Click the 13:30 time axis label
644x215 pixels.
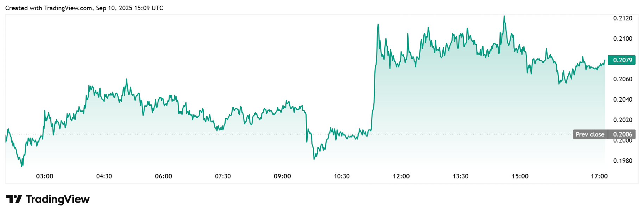[x=460, y=176]
